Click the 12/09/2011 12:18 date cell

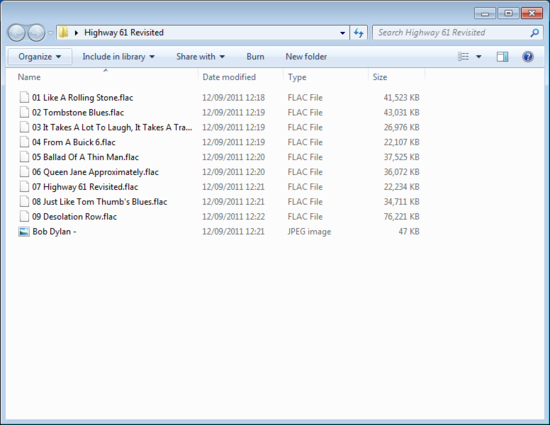pyautogui.click(x=233, y=97)
